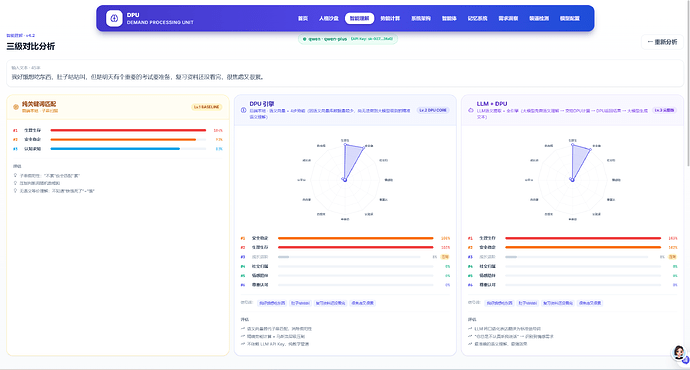Click the input text box with the sentence

[x=345, y=73]
